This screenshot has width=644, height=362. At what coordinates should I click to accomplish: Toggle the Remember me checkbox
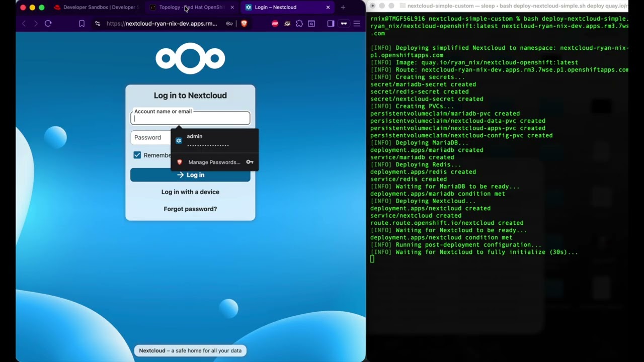pyautogui.click(x=137, y=155)
